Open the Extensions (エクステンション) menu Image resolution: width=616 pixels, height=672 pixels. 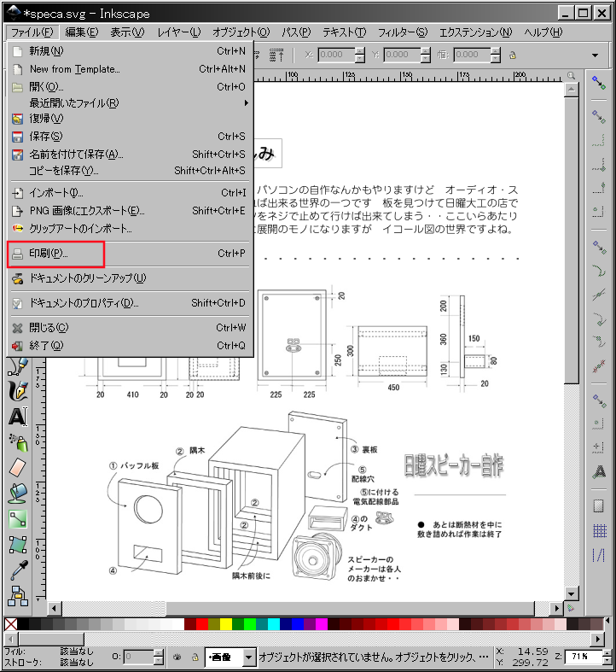click(475, 32)
